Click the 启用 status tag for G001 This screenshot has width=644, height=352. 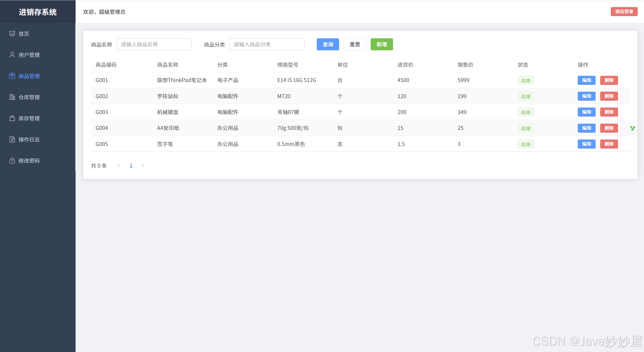526,81
